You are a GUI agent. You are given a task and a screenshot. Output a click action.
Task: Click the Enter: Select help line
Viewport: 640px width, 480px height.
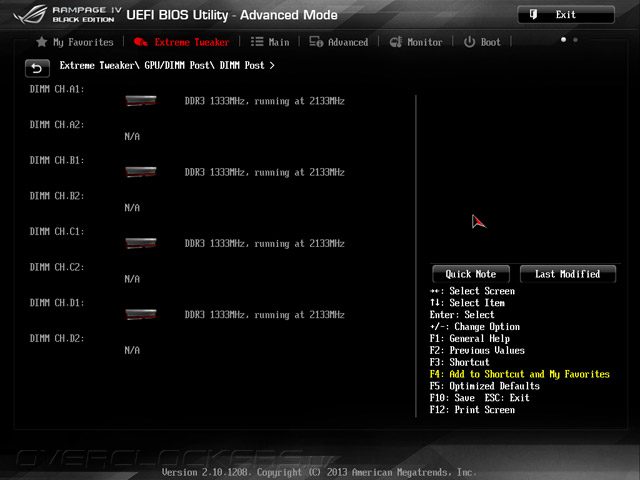(x=462, y=315)
